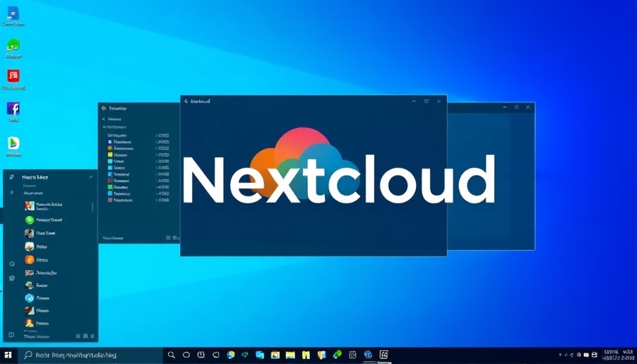Go back using the Nextcloud window arrow
This screenshot has height=364, width=637.
[x=186, y=101]
